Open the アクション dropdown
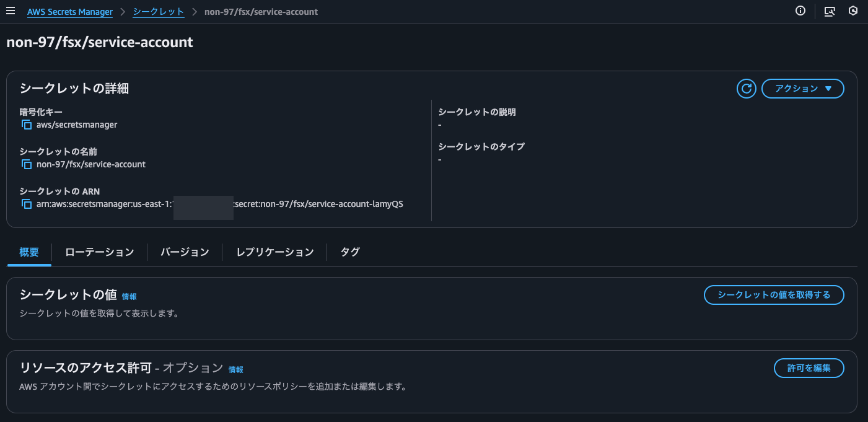868x422 pixels. tap(803, 89)
